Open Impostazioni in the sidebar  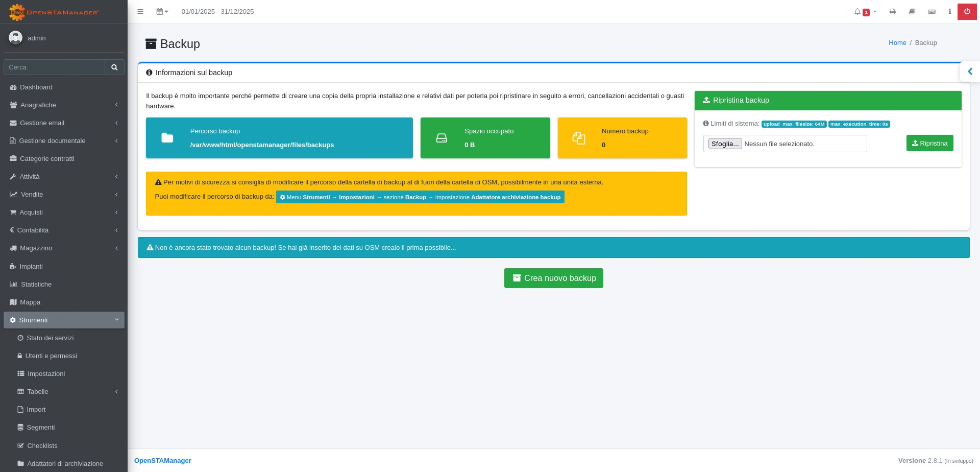(46, 374)
